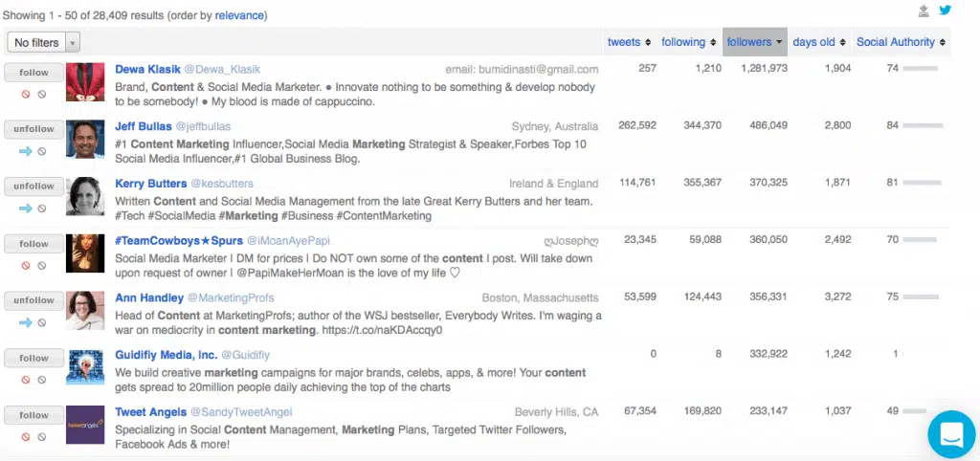The width and height of the screenshot is (980, 461).
Task: Sort results by followers column
Action: click(x=753, y=42)
